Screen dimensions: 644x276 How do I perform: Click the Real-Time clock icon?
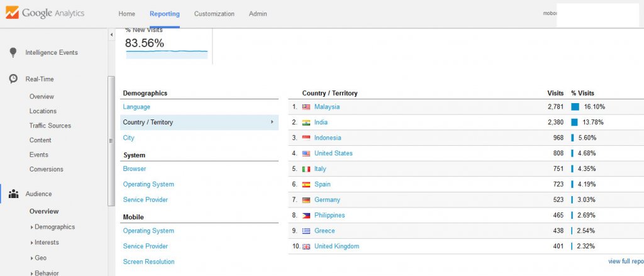13,79
